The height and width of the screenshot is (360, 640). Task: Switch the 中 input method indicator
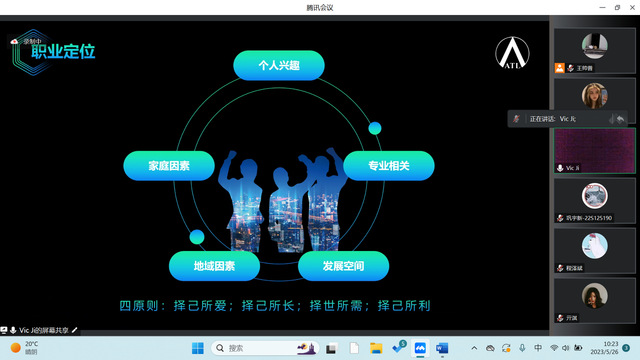pyautogui.click(x=538, y=348)
